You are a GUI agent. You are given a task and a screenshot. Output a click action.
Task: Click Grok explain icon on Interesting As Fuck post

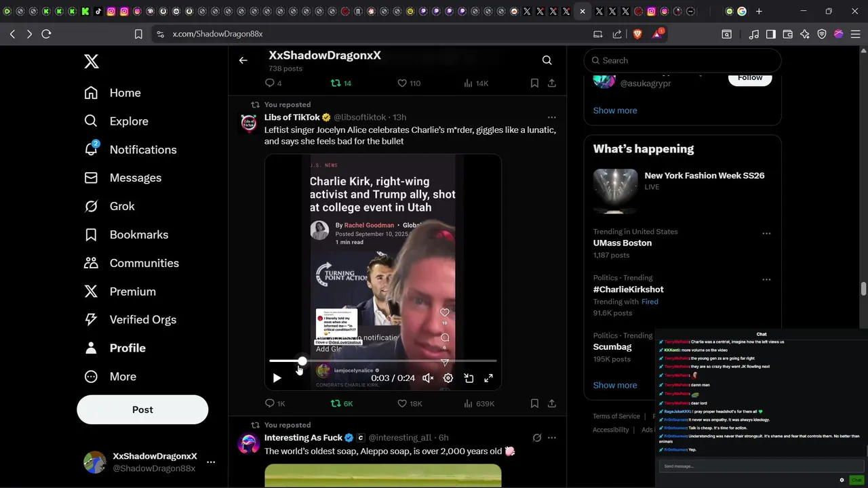point(537,438)
